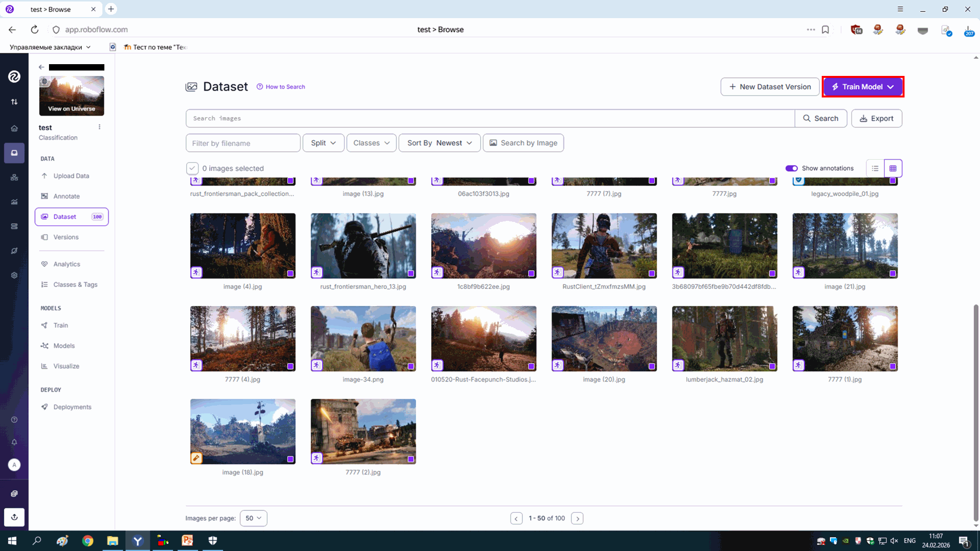The height and width of the screenshot is (551, 980).
Task: Select 1c8bf9b622ee.jpg via its corner checkbox
Action: 531,273
